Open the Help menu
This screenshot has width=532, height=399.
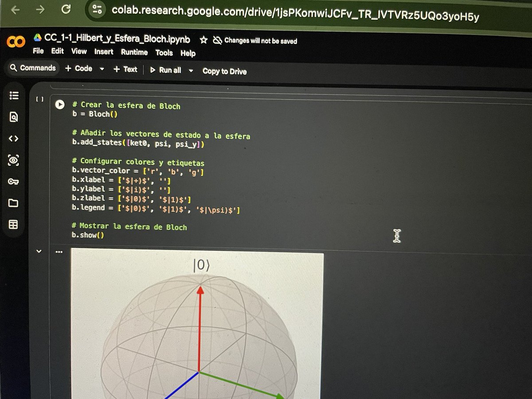click(x=188, y=53)
